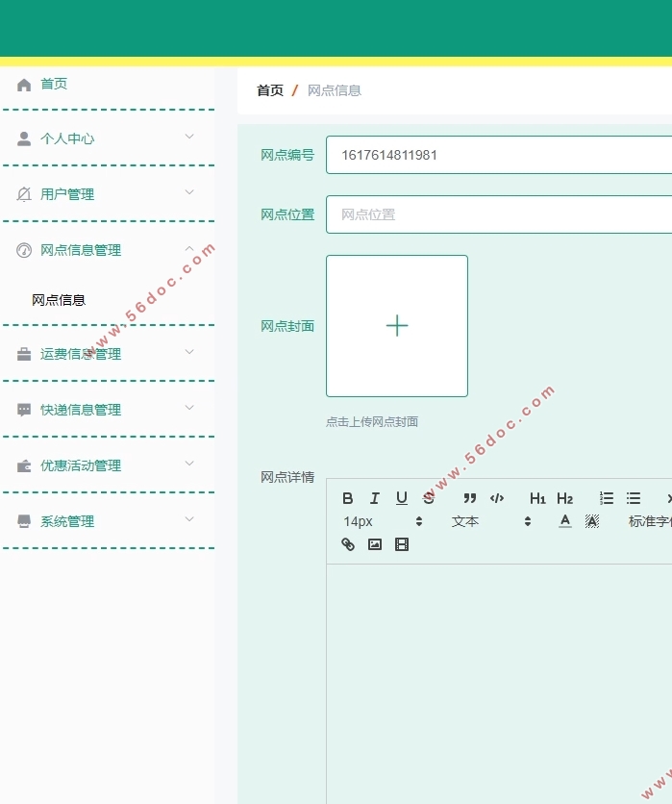This screenshot has height=804, width=672.
Task: Insert an image into the editor
Action: coord(375,544)
